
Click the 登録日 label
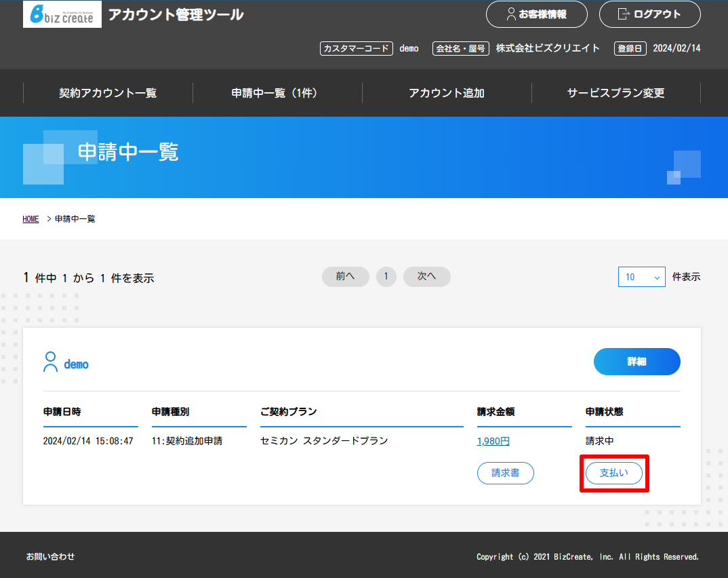tap(630, 48)
